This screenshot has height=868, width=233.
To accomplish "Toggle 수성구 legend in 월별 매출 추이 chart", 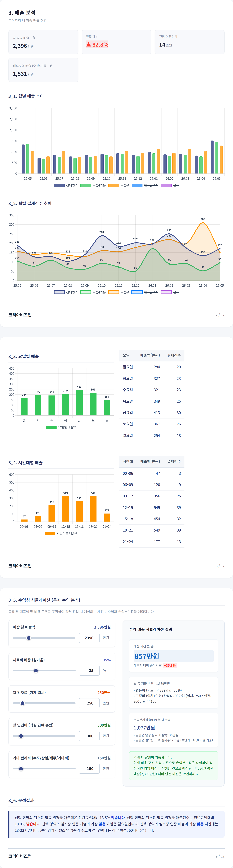I will pyautogui.click(x=119, y=185).
